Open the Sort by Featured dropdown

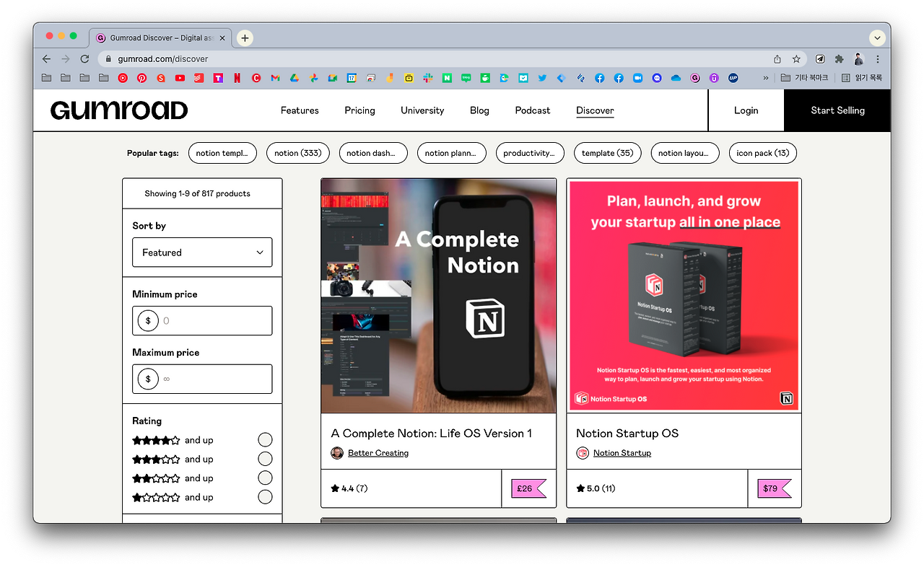(202, 252)
